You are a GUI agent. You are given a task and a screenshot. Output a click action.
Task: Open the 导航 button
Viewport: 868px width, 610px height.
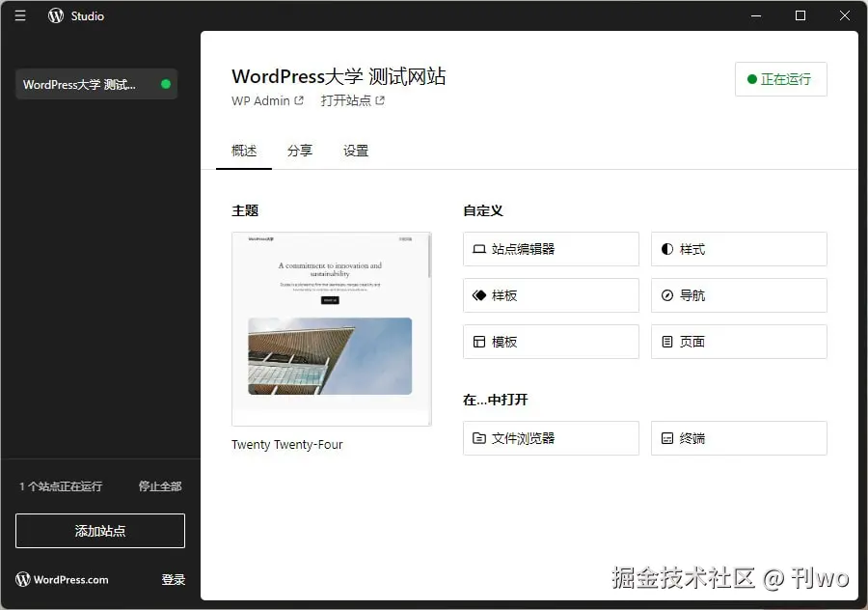739,295
